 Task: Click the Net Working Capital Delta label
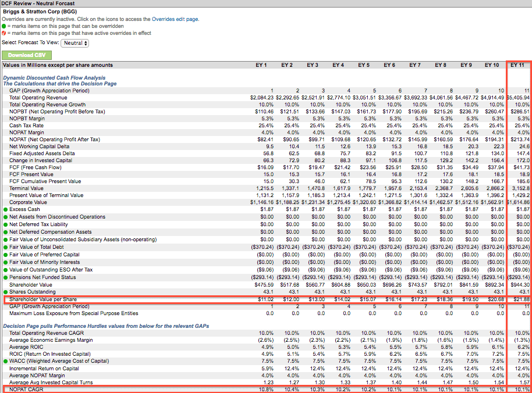click(40, 147)
